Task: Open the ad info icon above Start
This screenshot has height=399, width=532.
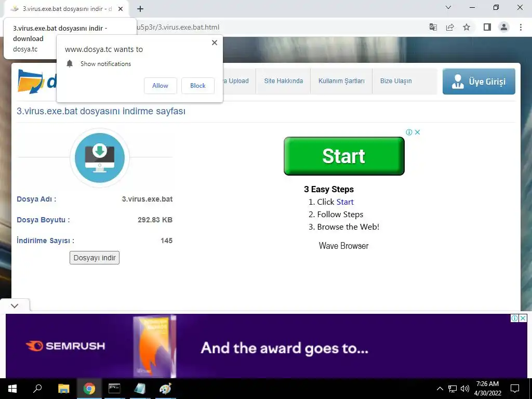Action: click(x=409, y=132)
